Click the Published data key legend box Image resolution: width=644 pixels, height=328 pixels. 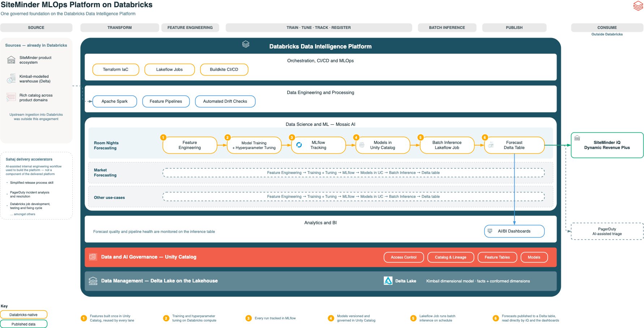pyautogui.click(x=23, y=324)
